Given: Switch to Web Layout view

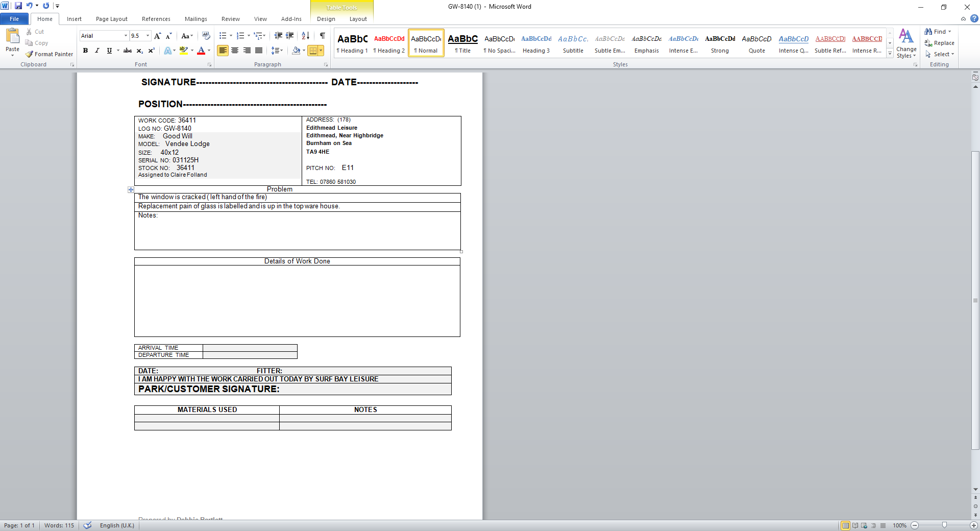Looking at the screenshot, I should 864,525.
